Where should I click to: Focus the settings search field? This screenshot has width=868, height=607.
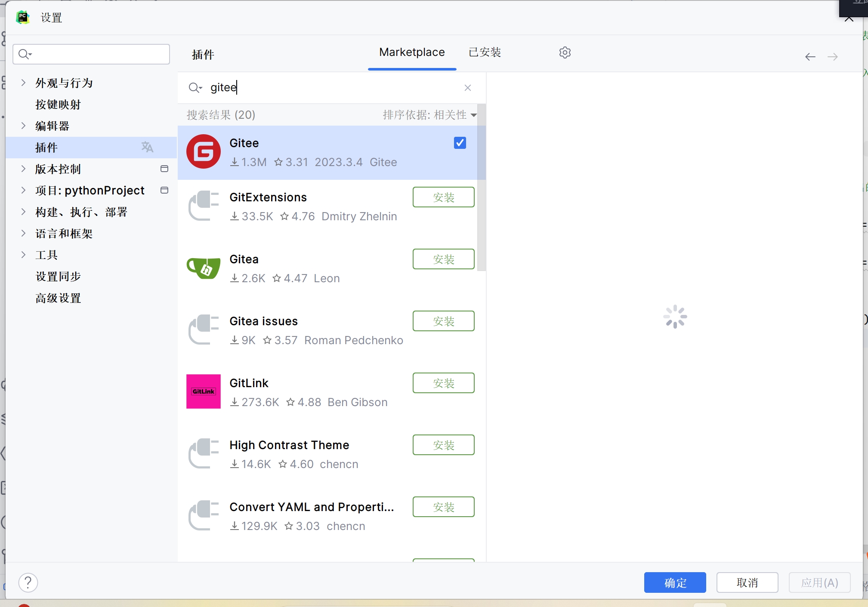point(91,54)
